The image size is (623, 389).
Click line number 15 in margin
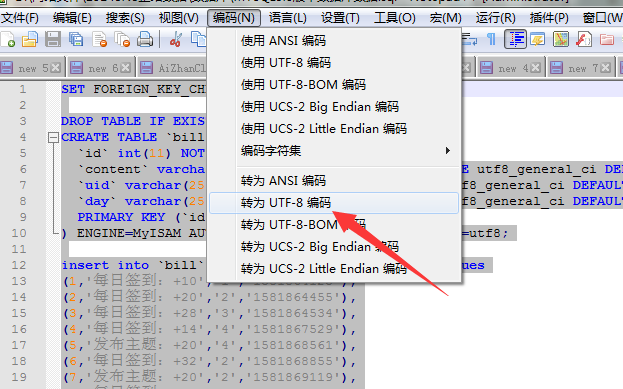click(19, 313)
